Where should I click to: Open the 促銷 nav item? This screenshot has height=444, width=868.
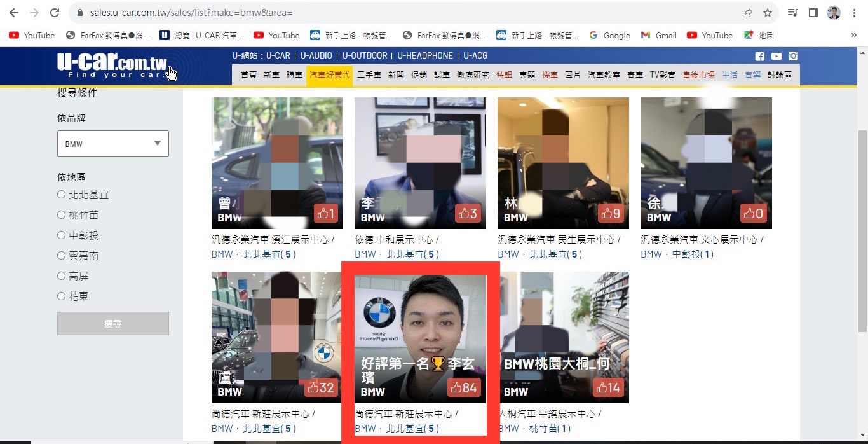pos(419,75)
